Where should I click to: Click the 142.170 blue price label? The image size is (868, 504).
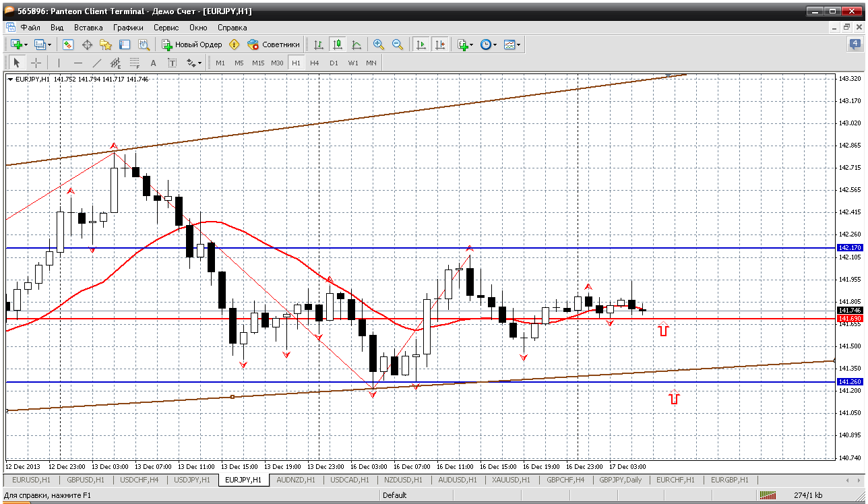[850, 248]
